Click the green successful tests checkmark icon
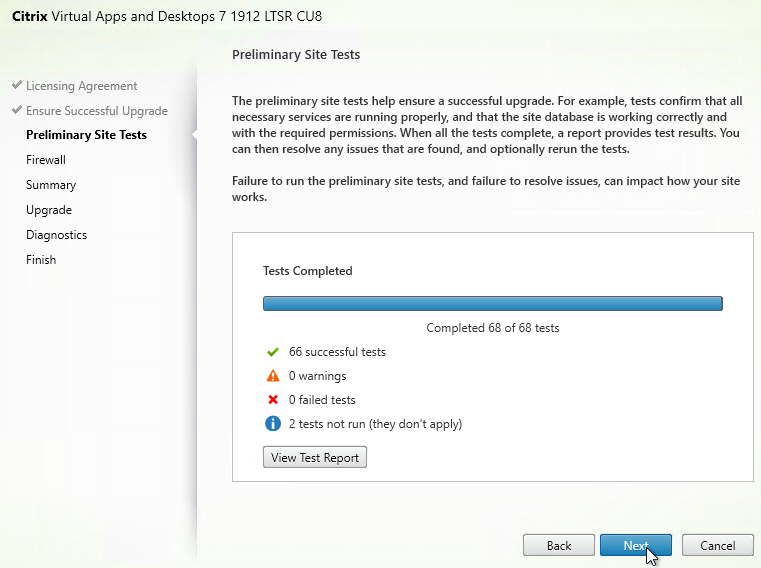The height and width of the screenshot is (568, 761). (x=272, y=352)
